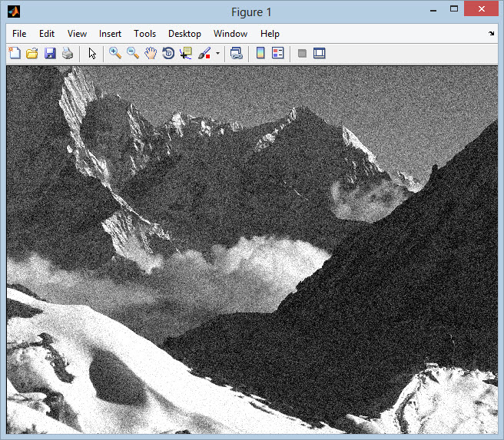Open the Desktop menu
The width and height of the screenshot is (504, 440).
pyautogui.click(x=185, y=34)
